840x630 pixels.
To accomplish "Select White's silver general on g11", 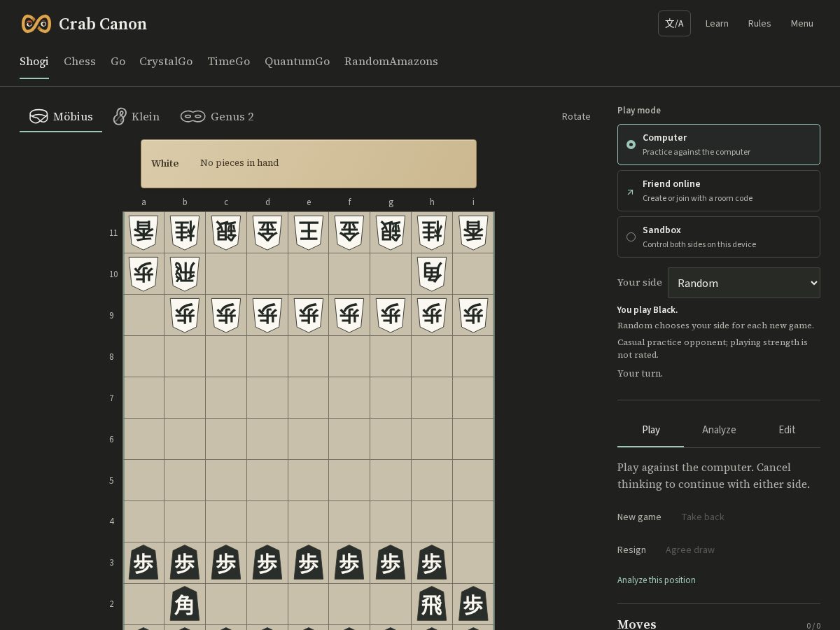I will coord(391,232).
